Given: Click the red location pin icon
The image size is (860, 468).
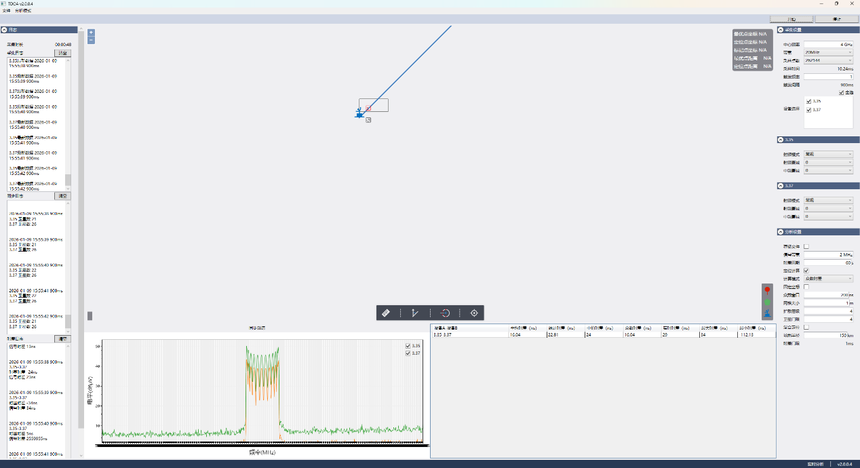Looking at the screenshot, I should [x=767, y=291].
